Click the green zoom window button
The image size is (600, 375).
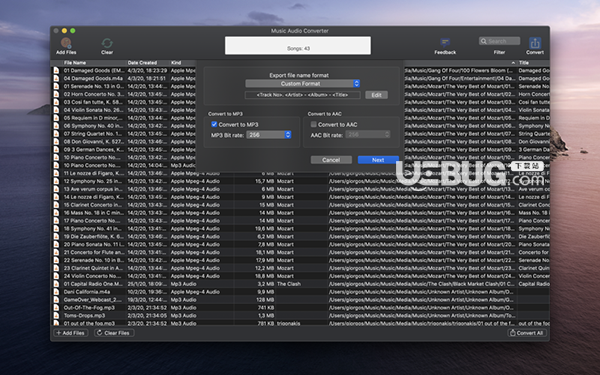(x=73, y=31)
